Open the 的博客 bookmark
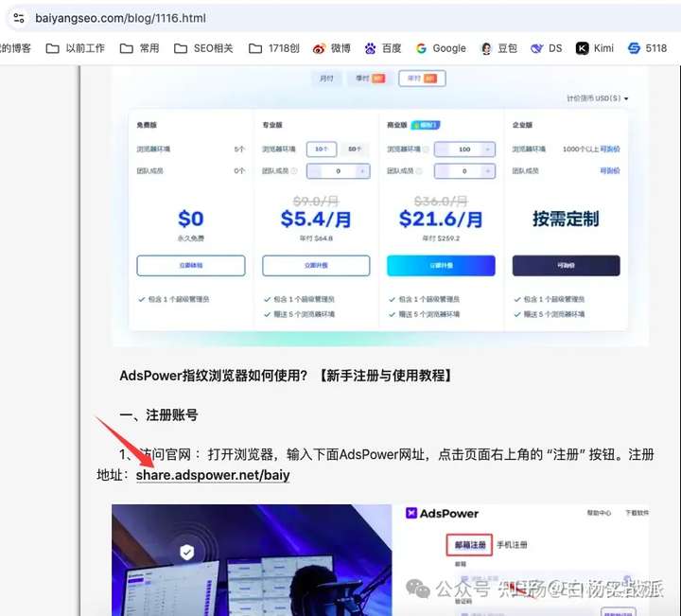The width and height of the screenshot is (681, 616). [x=16, y=48]
